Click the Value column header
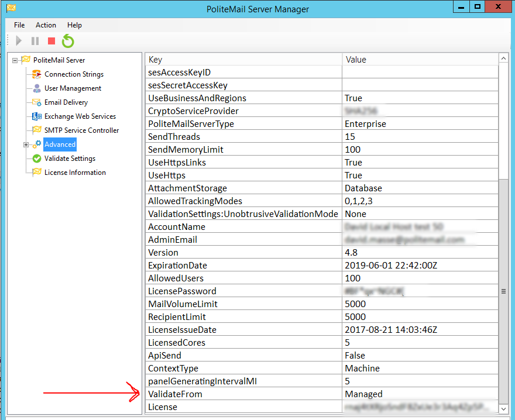Image resolution: width=515 pixels, height=420 pixels. click(x=420, y=60)
